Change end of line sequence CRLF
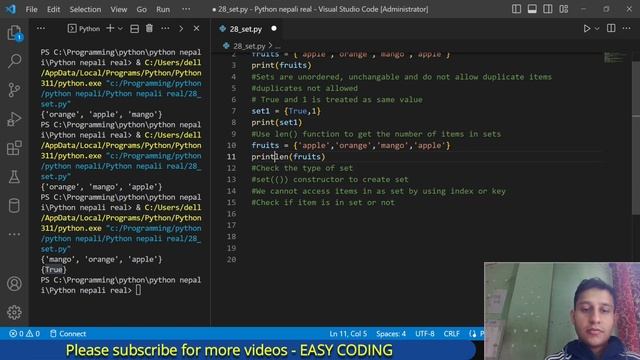The width and height of the screenshot is (640, 360). [451, 333]
